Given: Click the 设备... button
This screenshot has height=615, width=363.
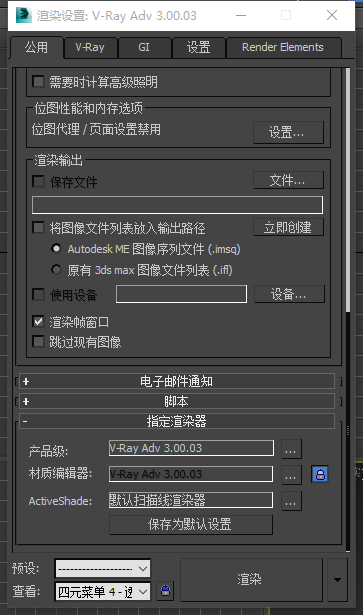Looking at the screenshot, I should (289, 294).
